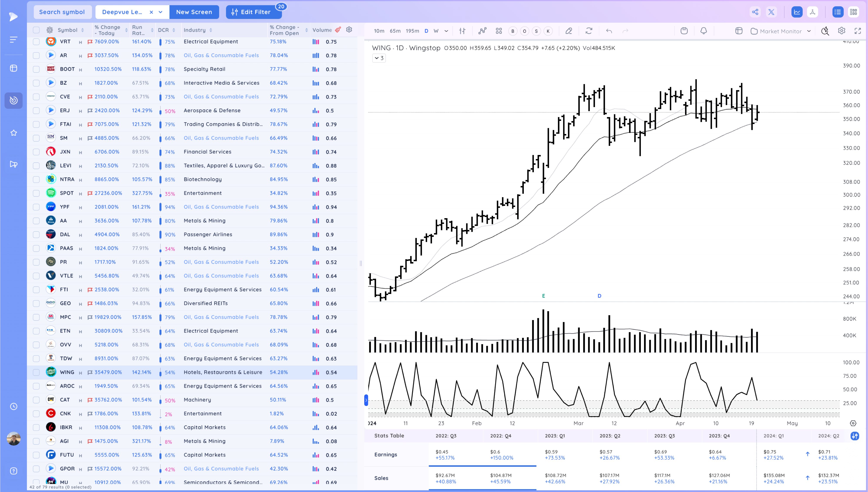Select the weekly W timeframe
Image resolution: width=868 pixels, height=492 pixels.
click(x=436, y=31)
